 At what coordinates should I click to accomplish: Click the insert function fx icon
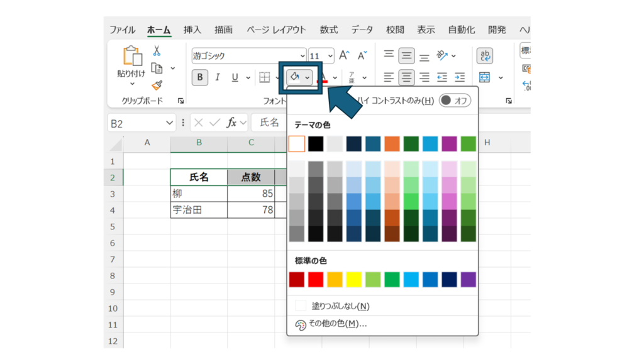231,123
